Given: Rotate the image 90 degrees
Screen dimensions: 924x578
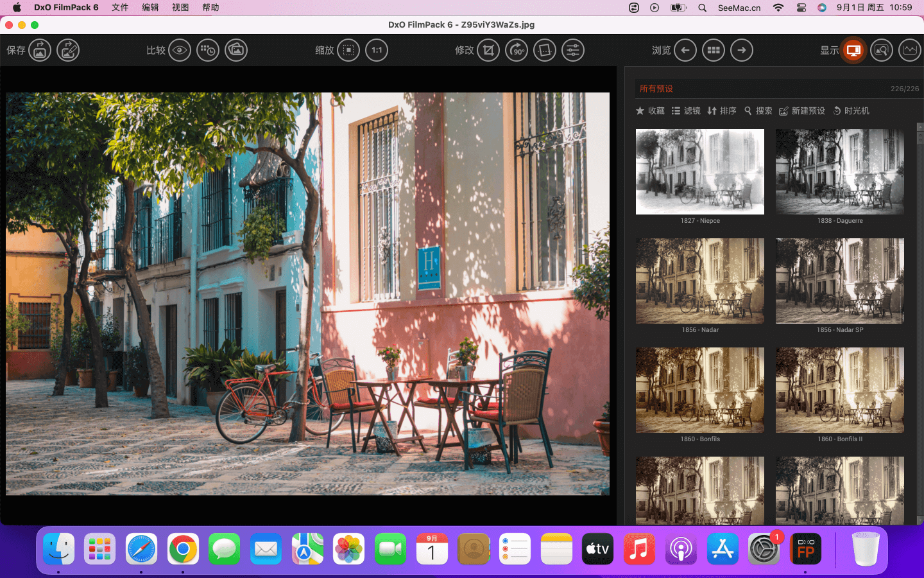Looking at the screenshot, I should (x=517, y=50).
